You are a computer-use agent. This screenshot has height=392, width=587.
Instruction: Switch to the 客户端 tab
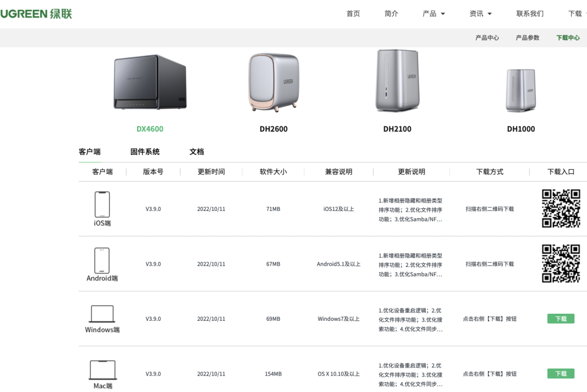click(x=90, y=152)
